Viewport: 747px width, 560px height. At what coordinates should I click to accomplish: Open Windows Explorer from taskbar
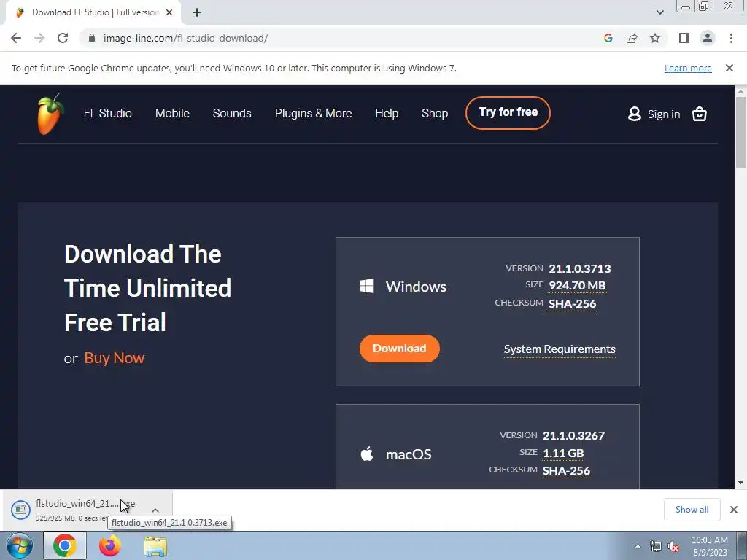click(156, 546)
